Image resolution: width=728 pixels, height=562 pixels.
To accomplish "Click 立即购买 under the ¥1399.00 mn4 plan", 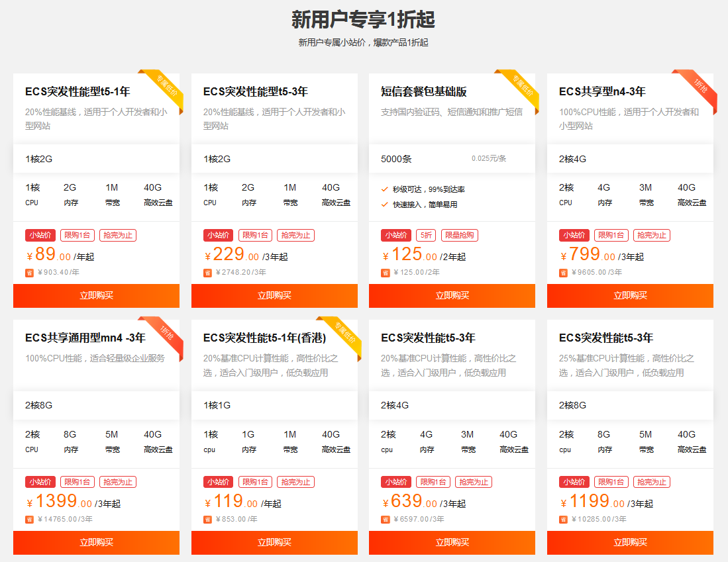I will pyautogui.click(x=96, y=543).
